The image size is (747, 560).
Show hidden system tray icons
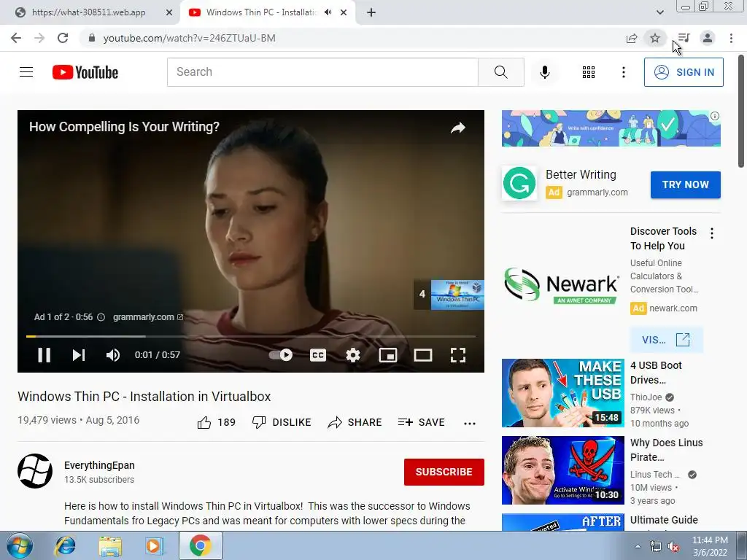pyautogui.click(x=638, y=546)
